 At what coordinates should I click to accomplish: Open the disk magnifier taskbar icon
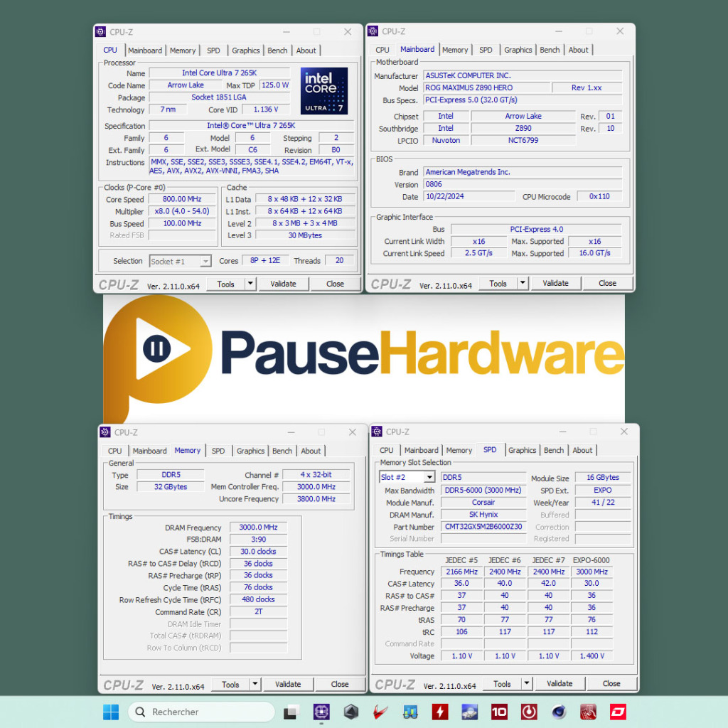[469, 712]
